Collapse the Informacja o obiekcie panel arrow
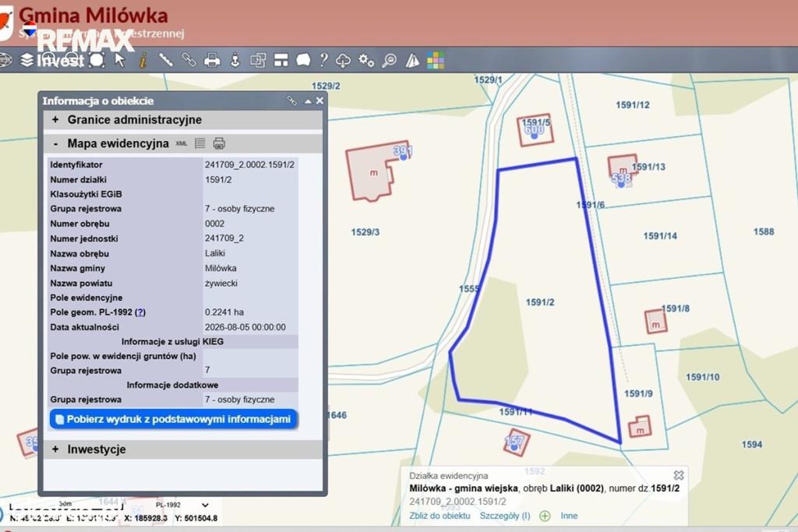 pos(308,101)
